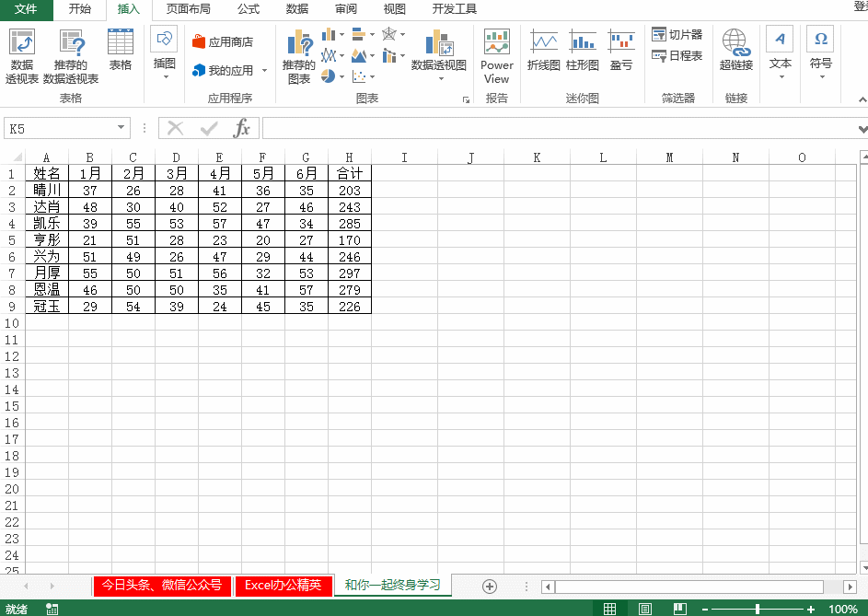Viewport: 868px width, 616px height.
Task: Switch to the Home (开始) tab
Action: click(80, 9)
